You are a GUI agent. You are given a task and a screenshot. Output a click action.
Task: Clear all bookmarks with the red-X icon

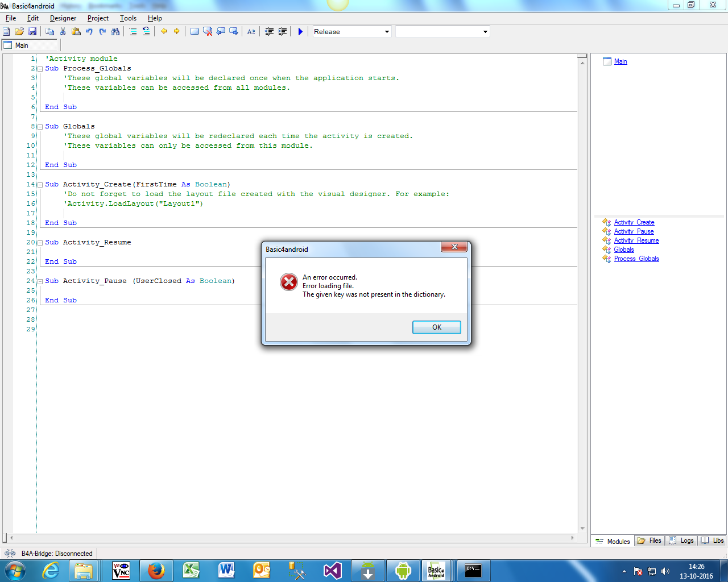click(208, 32)
